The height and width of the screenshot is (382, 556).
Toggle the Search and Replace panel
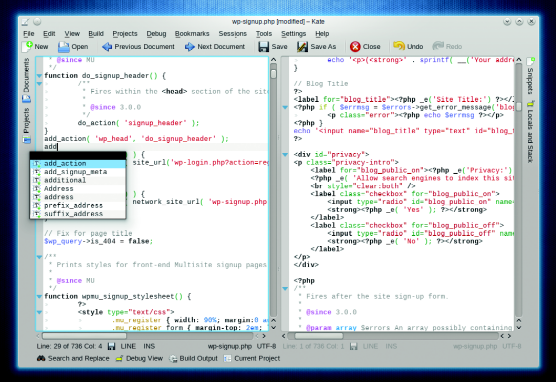[x=73, y=359]
